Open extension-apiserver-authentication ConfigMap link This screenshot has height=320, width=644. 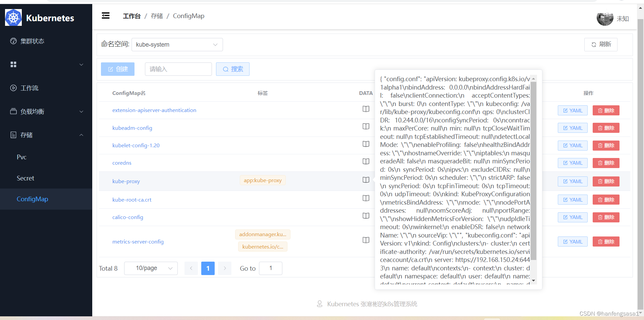click(154, 110)
